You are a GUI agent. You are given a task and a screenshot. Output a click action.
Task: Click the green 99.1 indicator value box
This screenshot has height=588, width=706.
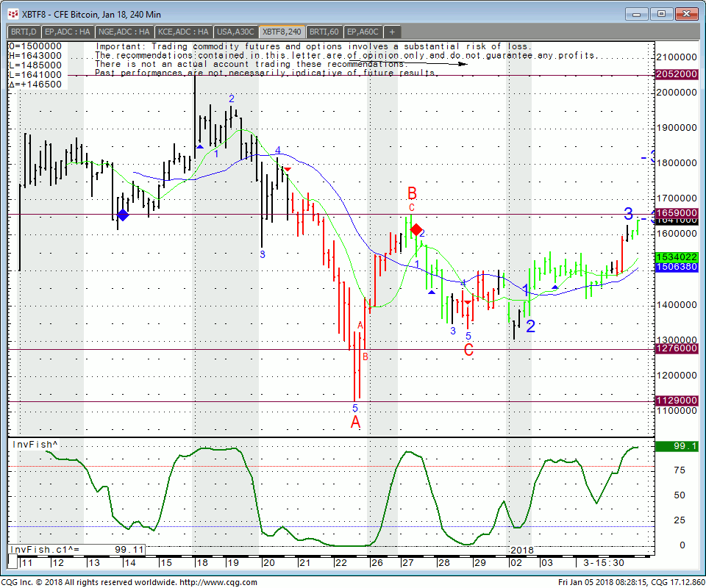click(x=677, y=446)
